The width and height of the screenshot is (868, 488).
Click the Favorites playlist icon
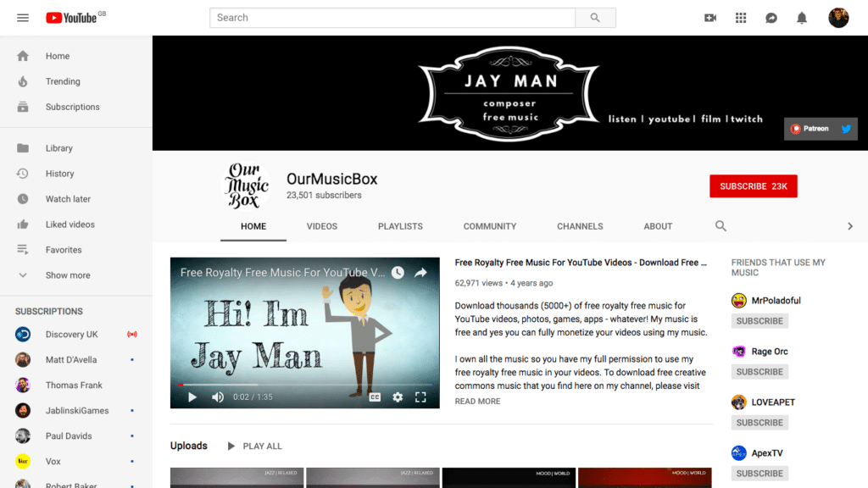[23, 250]
